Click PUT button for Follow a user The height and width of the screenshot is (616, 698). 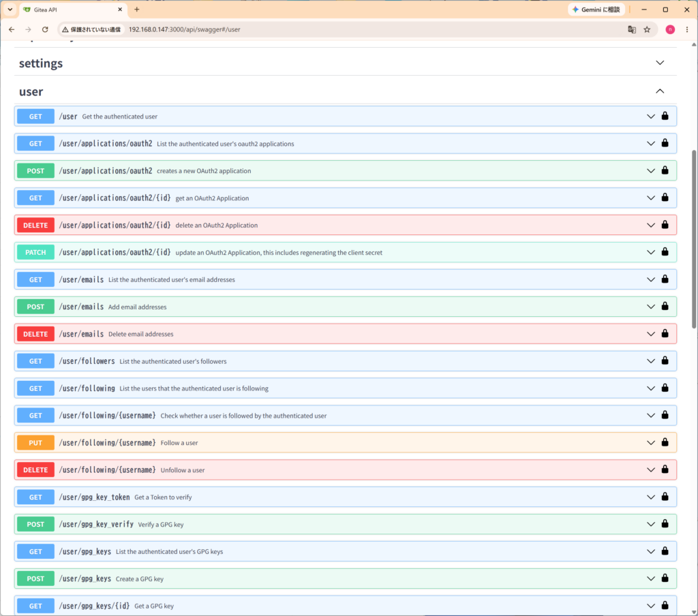tap(35, 443)
